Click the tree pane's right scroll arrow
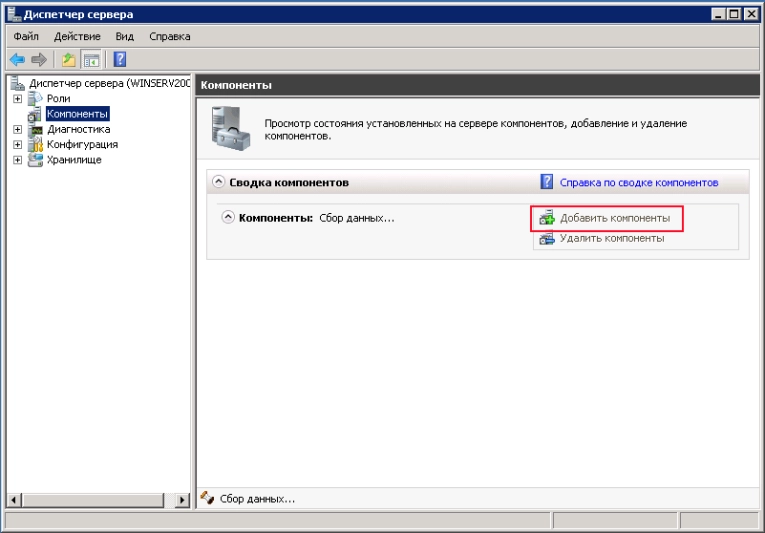The height and width of the screenshot is (533, 765). point(182,500)
